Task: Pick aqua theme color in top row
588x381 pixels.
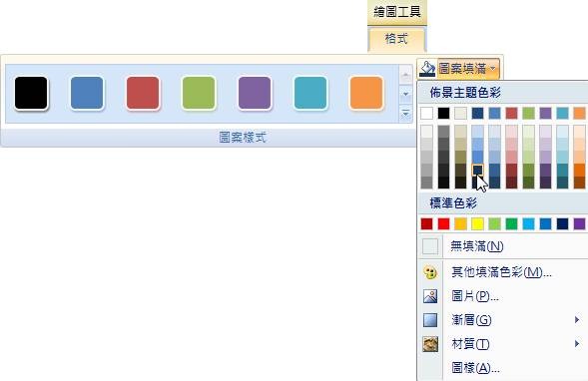Action: coord(562,113)
